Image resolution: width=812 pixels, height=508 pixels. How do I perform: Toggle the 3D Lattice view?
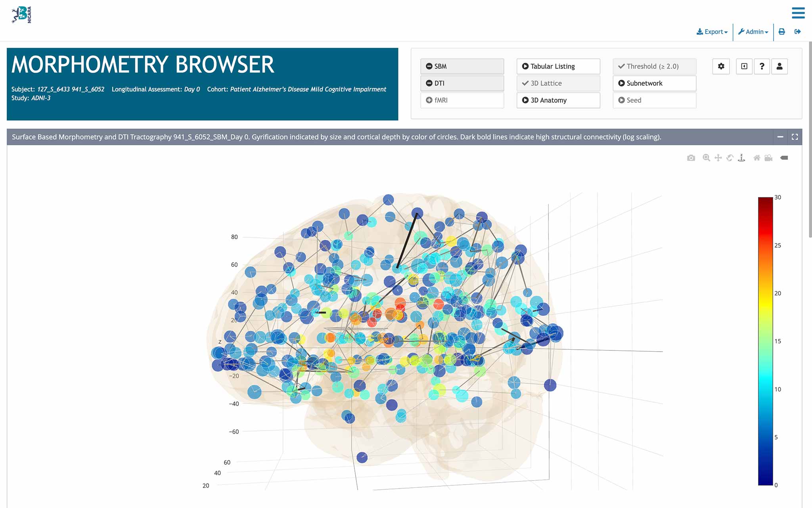[x=558, y=83]
